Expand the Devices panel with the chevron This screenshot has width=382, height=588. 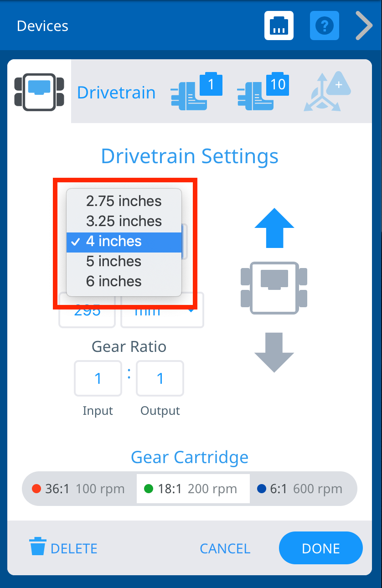[x=363, y=26]
